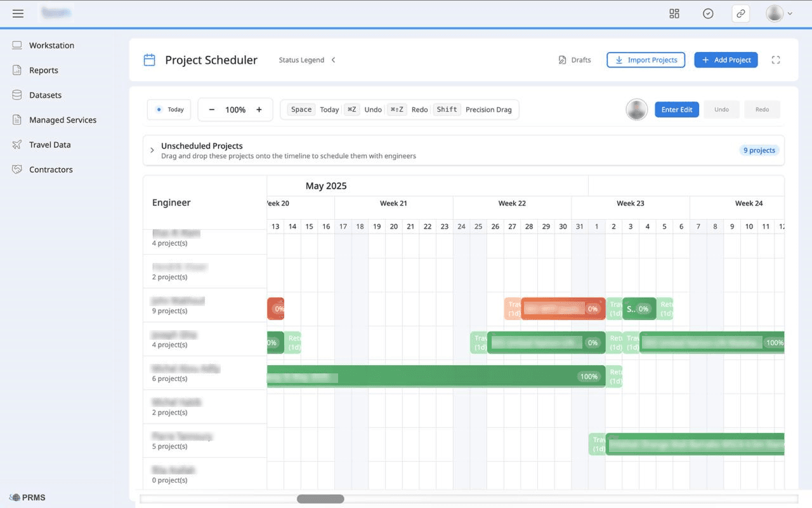Screen dimensions: 812x508
Task: Click the calendar icon beside Project Scheduler
Action: [149, 60]
